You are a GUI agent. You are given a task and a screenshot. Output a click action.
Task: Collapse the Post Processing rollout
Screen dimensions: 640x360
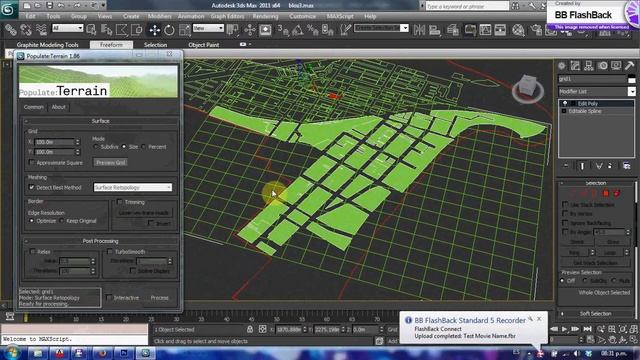100,241
